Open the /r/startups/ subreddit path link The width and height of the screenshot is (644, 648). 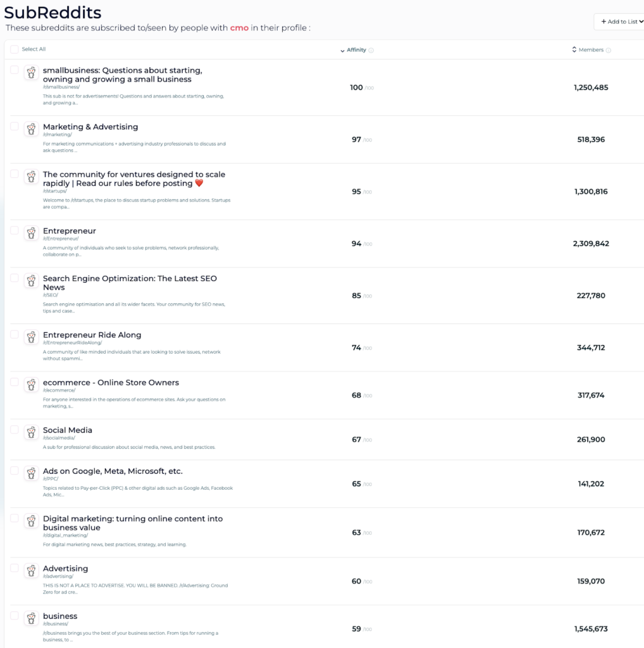point(55,191)
